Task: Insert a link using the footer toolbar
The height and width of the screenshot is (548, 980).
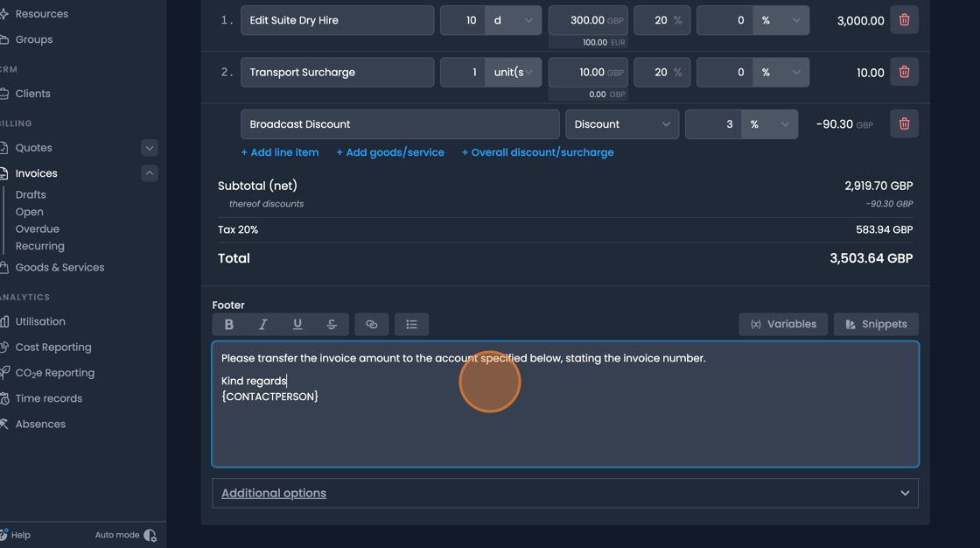Action: [371, 324]
